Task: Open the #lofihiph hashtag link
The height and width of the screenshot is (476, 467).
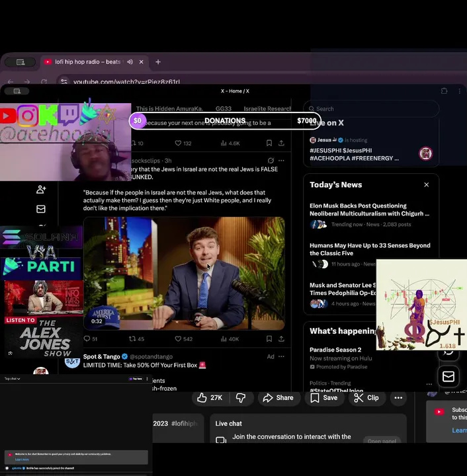Action: [185, 424]
